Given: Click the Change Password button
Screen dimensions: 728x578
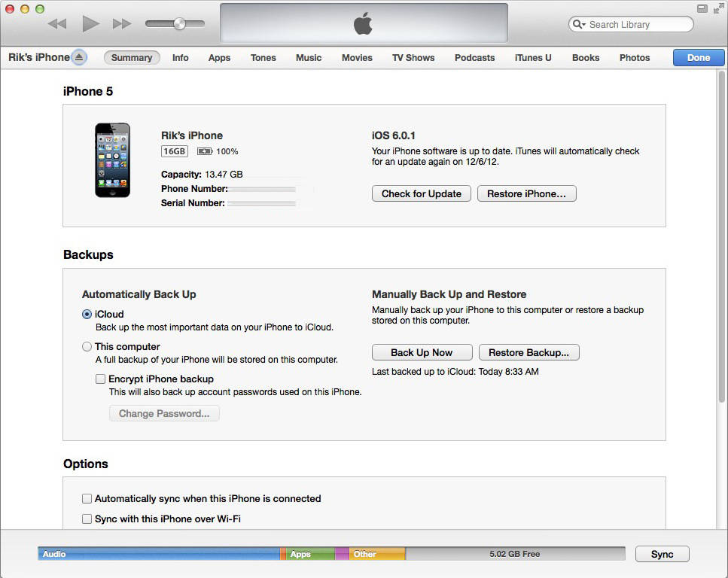Looking at the screenshot, I should pyautogui.click(x=164, y=413).
